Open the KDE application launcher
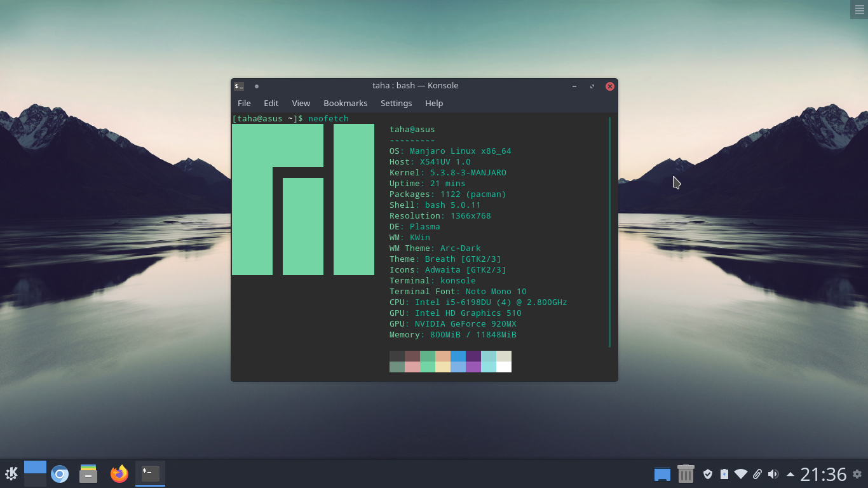This screenshot has height=488, width=868. click(11, 474)
